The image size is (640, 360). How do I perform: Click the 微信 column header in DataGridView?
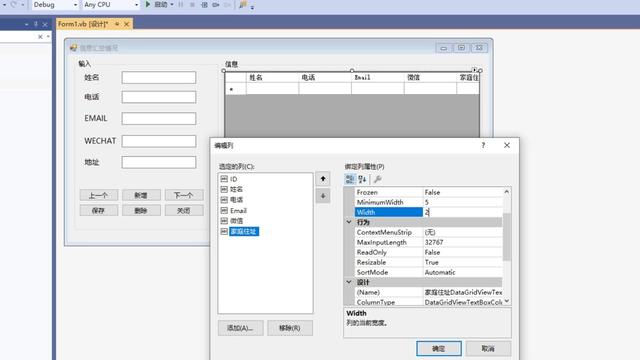click(430, 78)
